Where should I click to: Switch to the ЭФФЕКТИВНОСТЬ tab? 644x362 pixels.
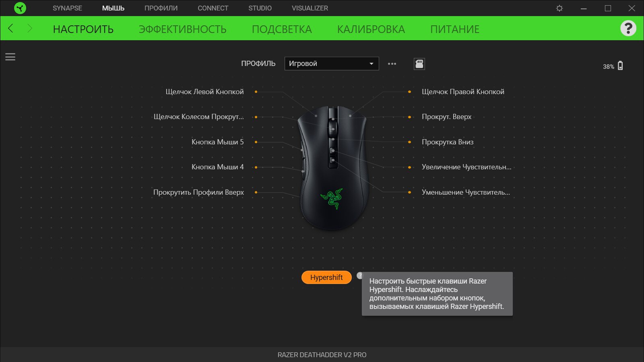pos(183,29)
